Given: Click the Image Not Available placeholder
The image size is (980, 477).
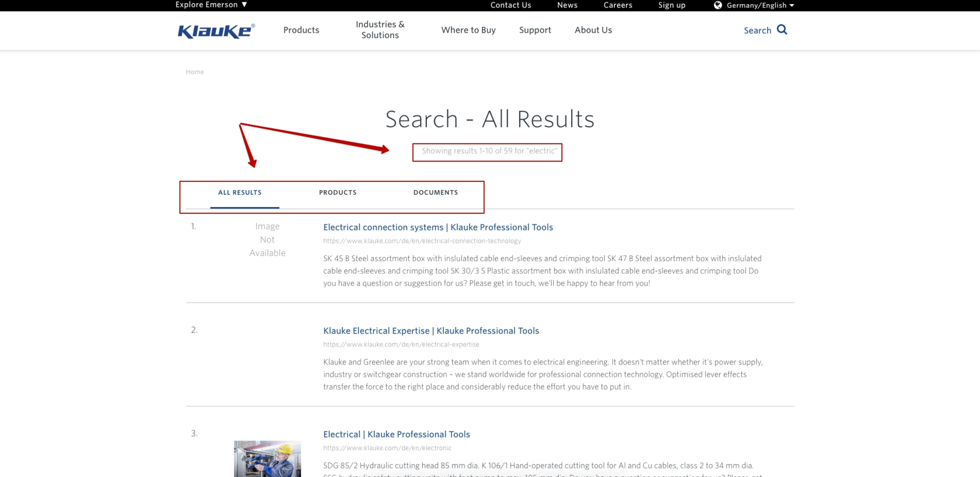Looking at the screenshot, I should 267,240.
